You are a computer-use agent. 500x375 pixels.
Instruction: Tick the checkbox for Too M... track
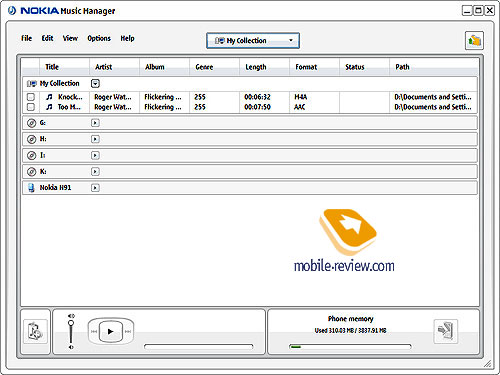point(31,107)
